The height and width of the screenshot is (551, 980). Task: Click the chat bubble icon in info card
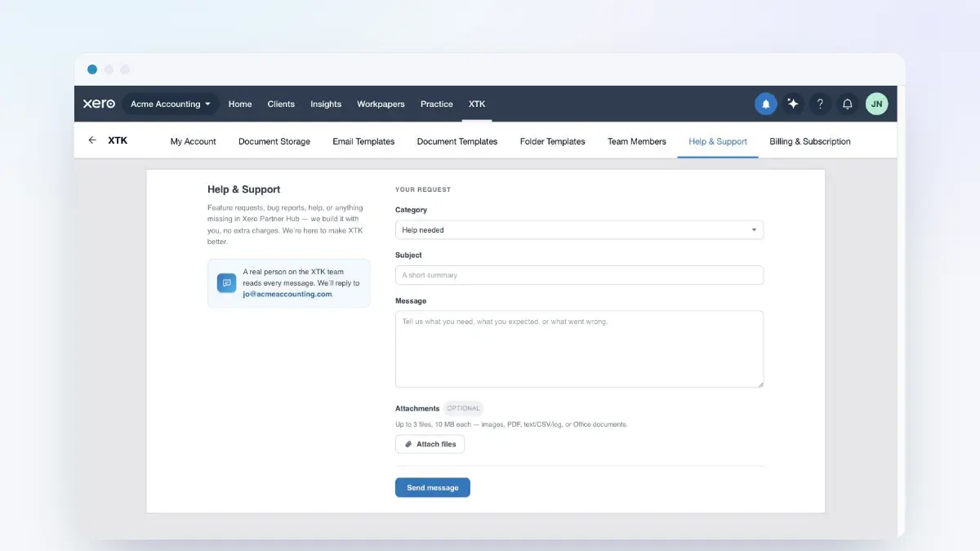coord(226,282)
